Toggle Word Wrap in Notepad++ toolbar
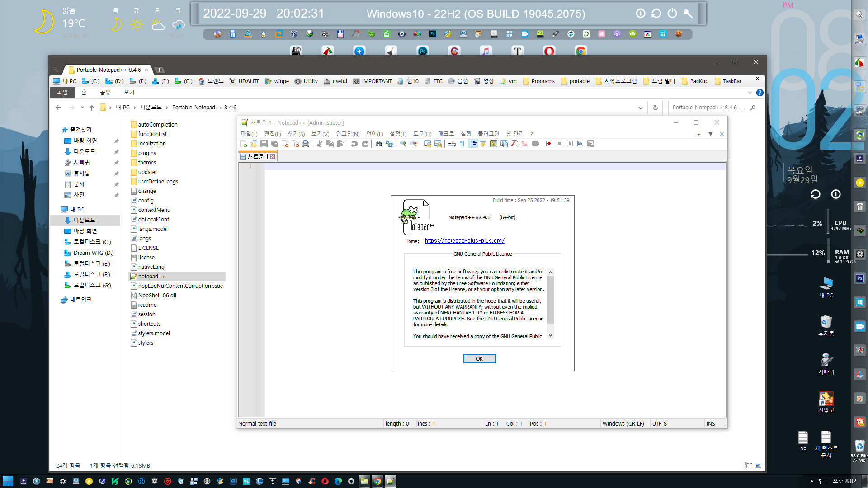Image resolution: width=868 pixels, height=488 pixels. (452, 144)
